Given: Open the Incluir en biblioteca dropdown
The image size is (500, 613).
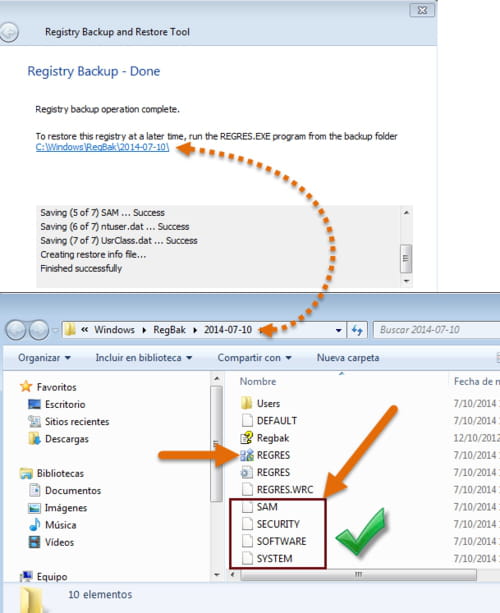Looking at the screenshot, I should 143,358.
